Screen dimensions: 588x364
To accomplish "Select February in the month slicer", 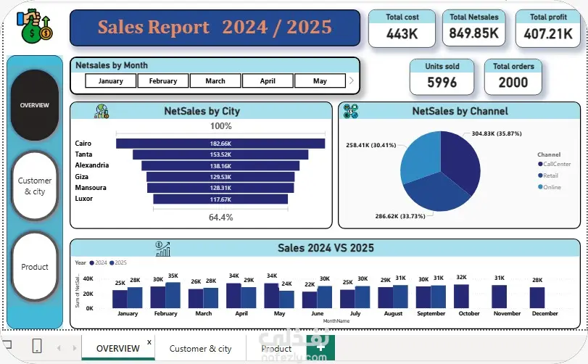I will coord(162,80).
